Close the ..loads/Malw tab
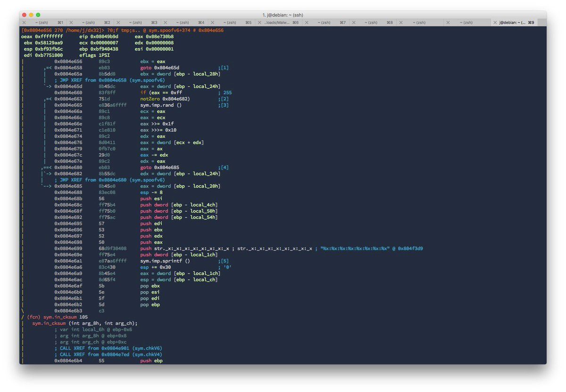Screen dimensions: 566x392 click(x=259, y=22)
